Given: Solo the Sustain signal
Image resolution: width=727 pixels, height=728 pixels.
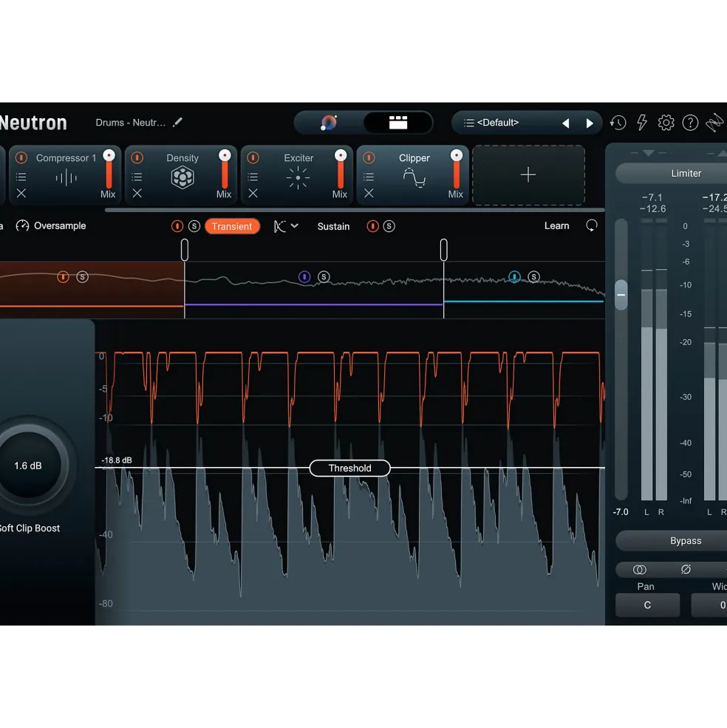Looking at the screenshot, I should tap(389, 226).
